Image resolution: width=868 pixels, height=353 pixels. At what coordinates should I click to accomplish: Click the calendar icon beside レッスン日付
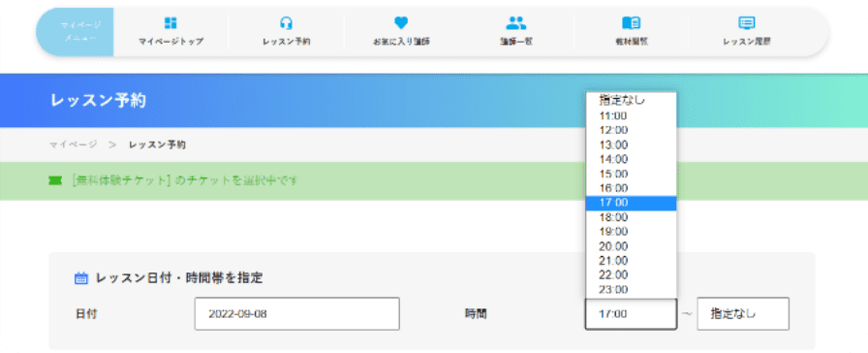[x=80, y=278]
